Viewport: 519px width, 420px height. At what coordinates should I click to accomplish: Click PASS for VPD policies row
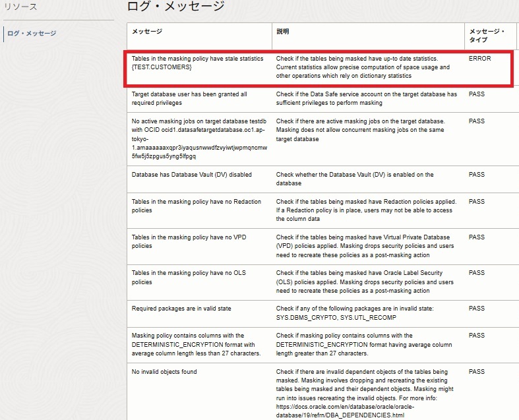(x=477, y=237)
